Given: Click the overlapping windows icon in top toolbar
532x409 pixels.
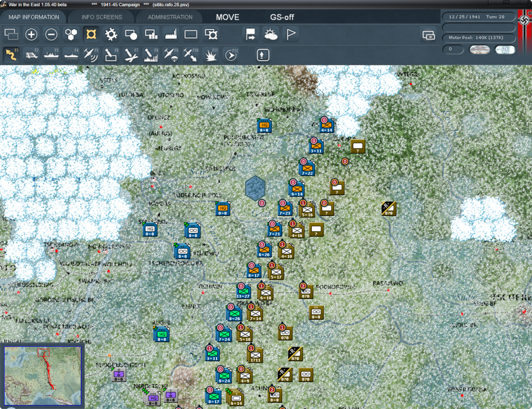Looking at the screenshot, I should (x=11, y=34).
